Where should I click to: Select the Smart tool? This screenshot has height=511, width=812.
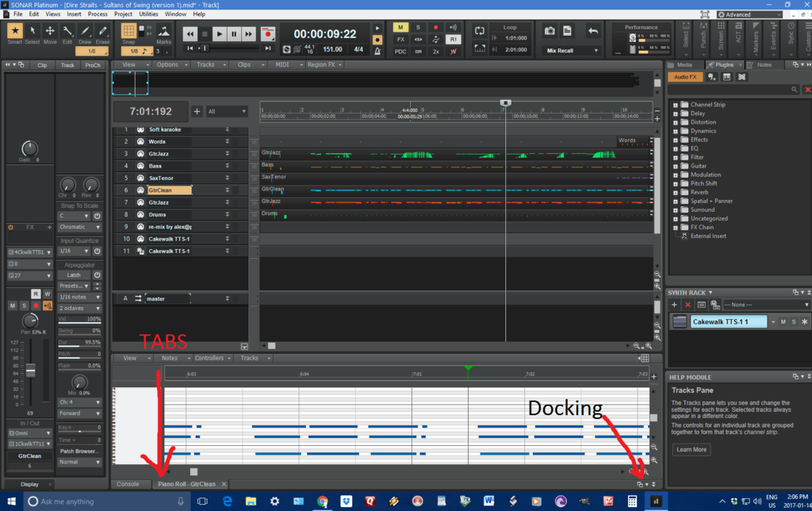coord(14,32)
